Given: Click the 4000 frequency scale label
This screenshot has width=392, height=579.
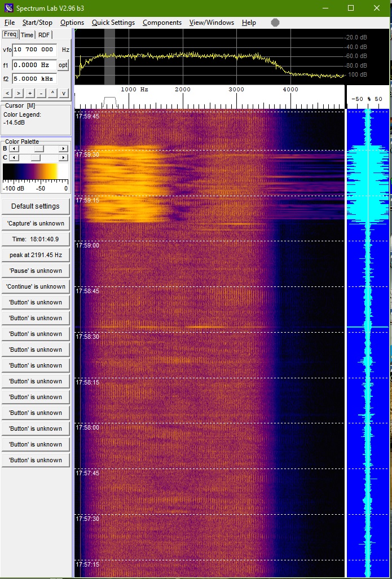Looking at the screenshot, I should coord(290,90).
